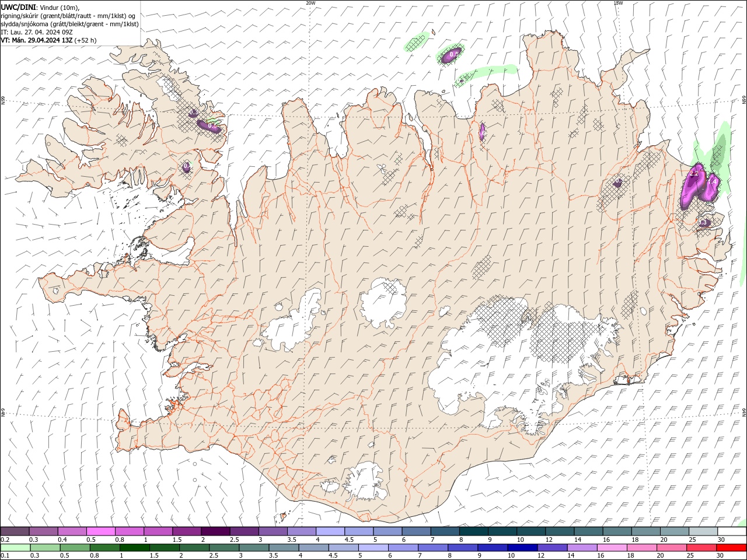
Task: Click the VT: Mán. 29.04.2024 13Z (+52 h) line
Action: 48,40
